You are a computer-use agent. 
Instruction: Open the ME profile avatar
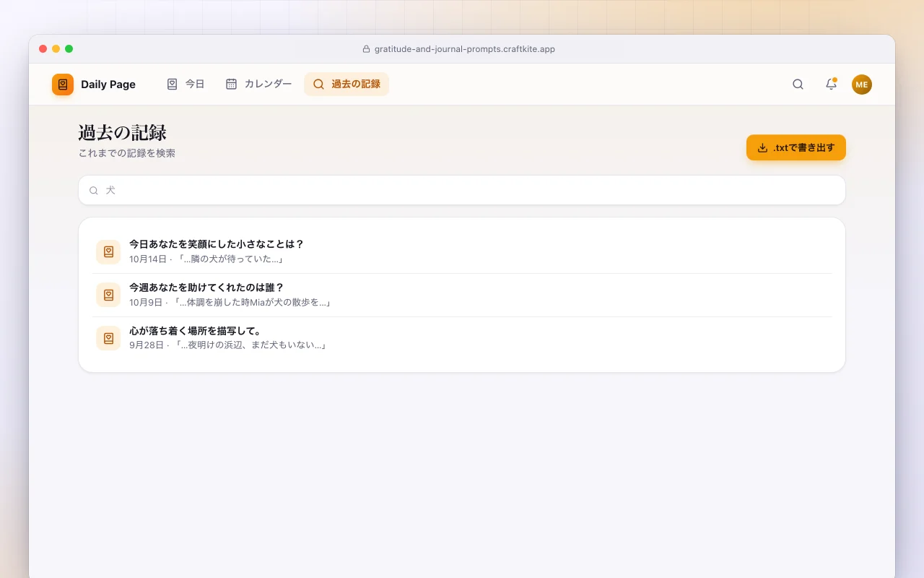pyautogui.click(x=862, y=85)
